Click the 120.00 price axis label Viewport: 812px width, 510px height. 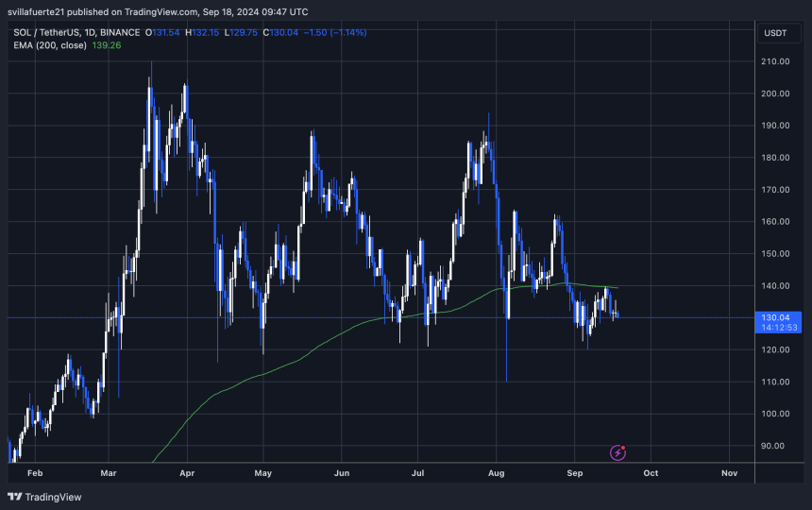[775, 350]
